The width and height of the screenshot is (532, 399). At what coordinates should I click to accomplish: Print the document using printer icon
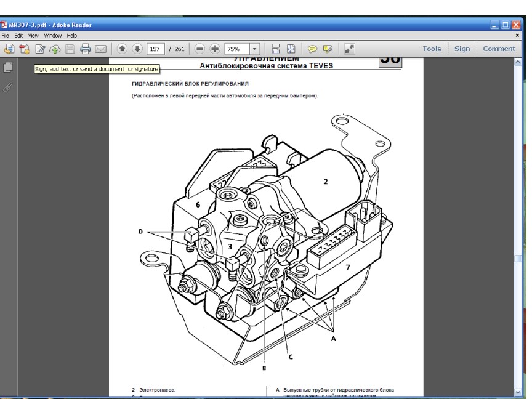click(x=85, y=49)
